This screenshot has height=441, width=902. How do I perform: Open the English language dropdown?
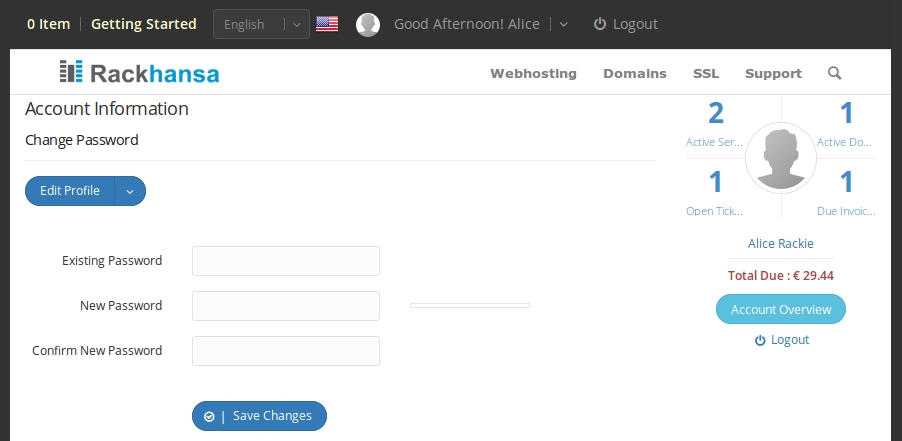pos(261,24)
